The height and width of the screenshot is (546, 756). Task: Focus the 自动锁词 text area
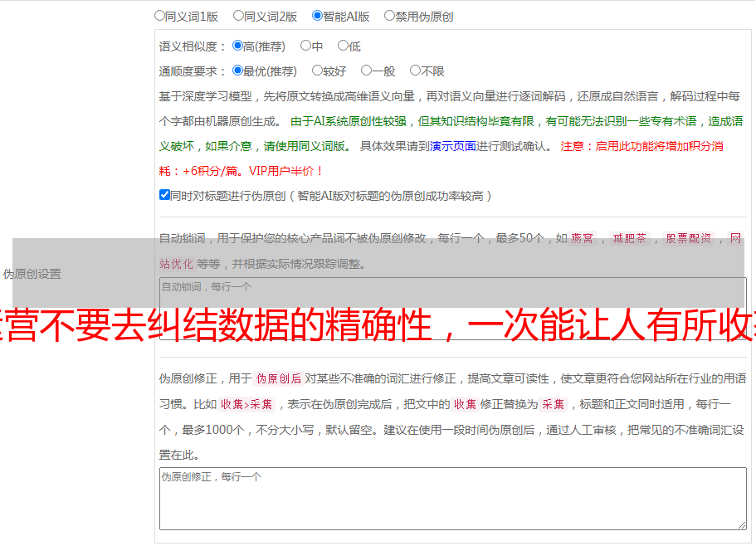(x=453, y=309)
